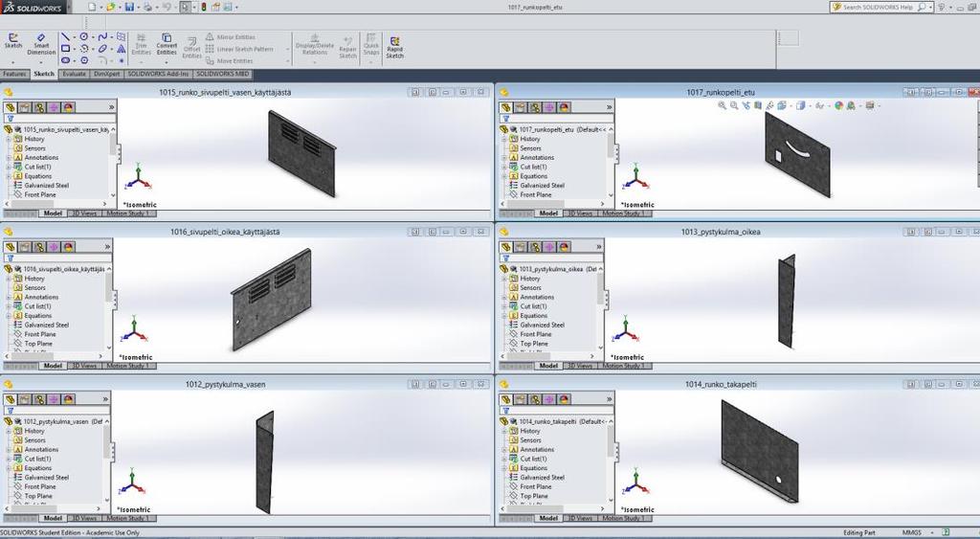The height and width of the screenshot is (539, 980).
Task: Expand the Annotations node in the 1017_runkopelti_etu tree
Action: tap(504, 158)
